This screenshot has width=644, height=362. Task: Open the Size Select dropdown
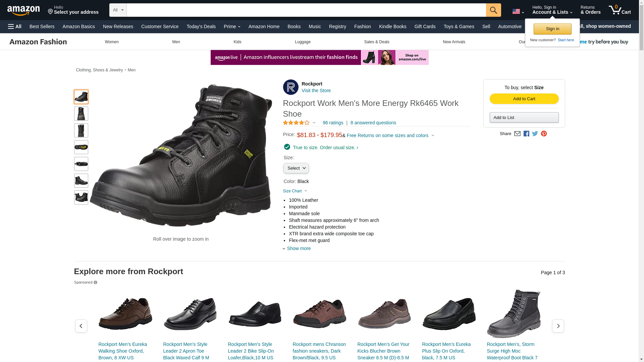coord(296,168)
